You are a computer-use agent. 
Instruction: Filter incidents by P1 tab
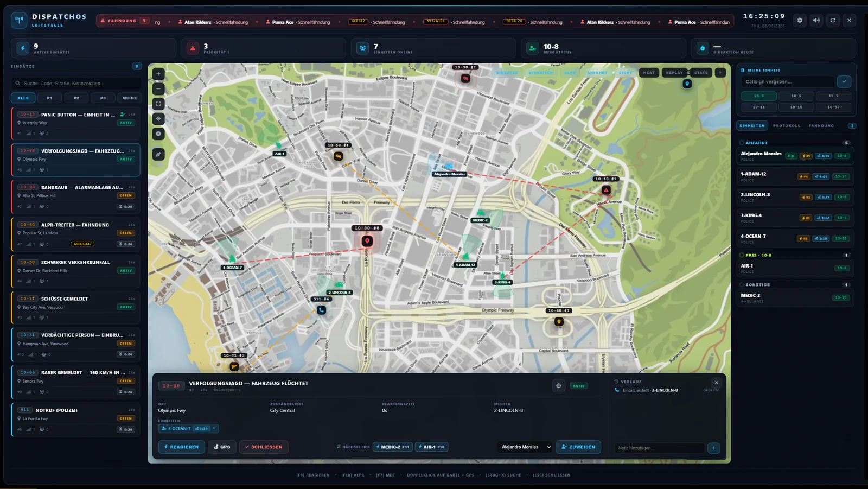coord(49,98)
